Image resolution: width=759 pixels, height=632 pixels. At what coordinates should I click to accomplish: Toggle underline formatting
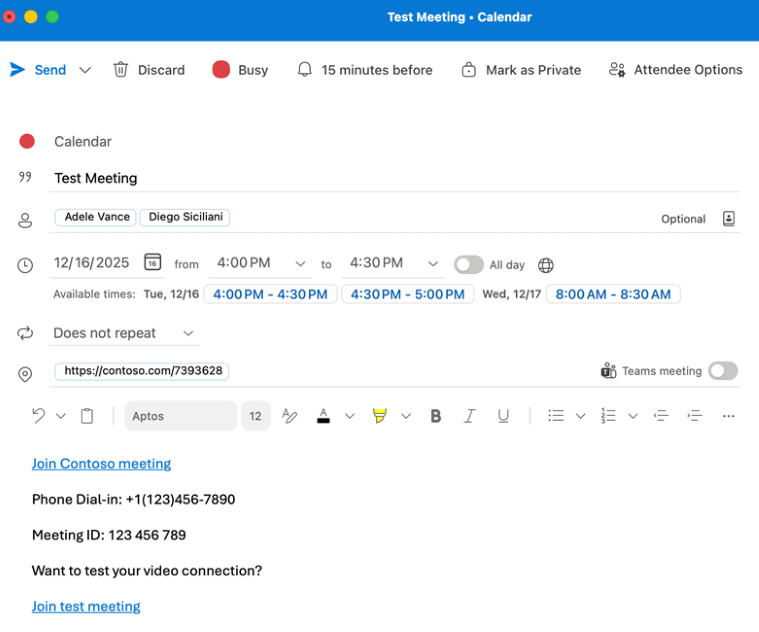(503, 416)
